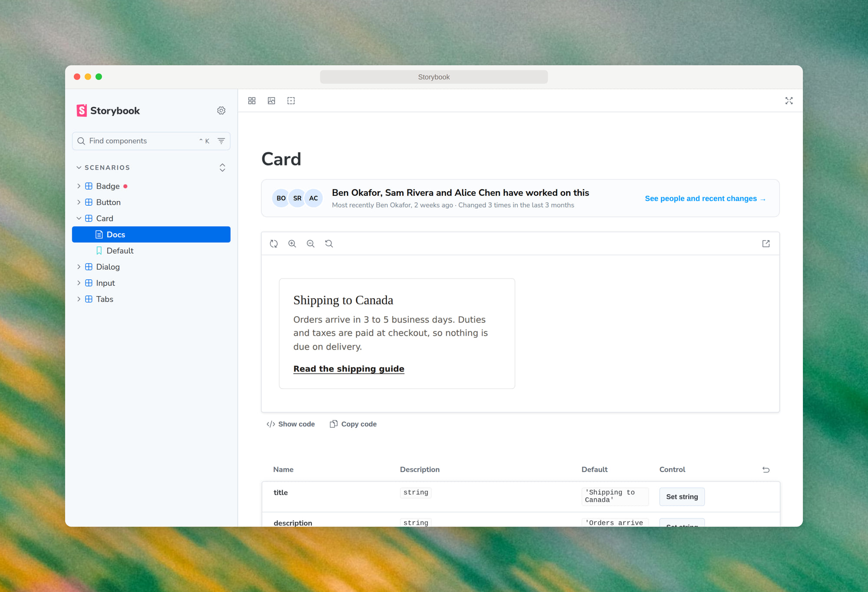Click Show code
The width and height of the screenshot is (868, 592).
pos(291,424)
